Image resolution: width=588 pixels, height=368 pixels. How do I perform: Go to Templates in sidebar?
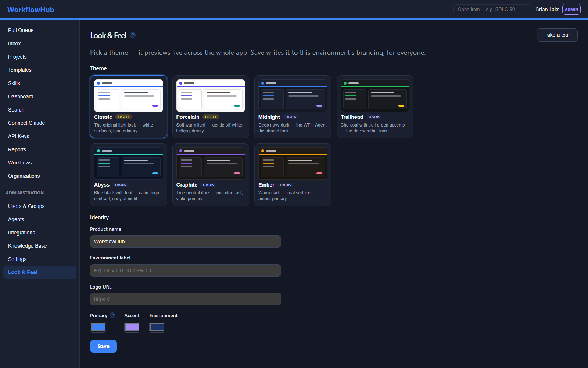coord(40,70)
